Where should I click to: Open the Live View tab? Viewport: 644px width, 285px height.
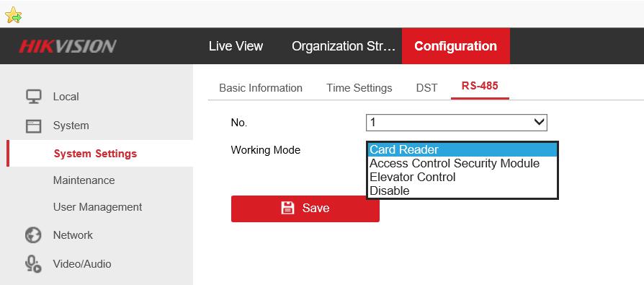(236, 46)
